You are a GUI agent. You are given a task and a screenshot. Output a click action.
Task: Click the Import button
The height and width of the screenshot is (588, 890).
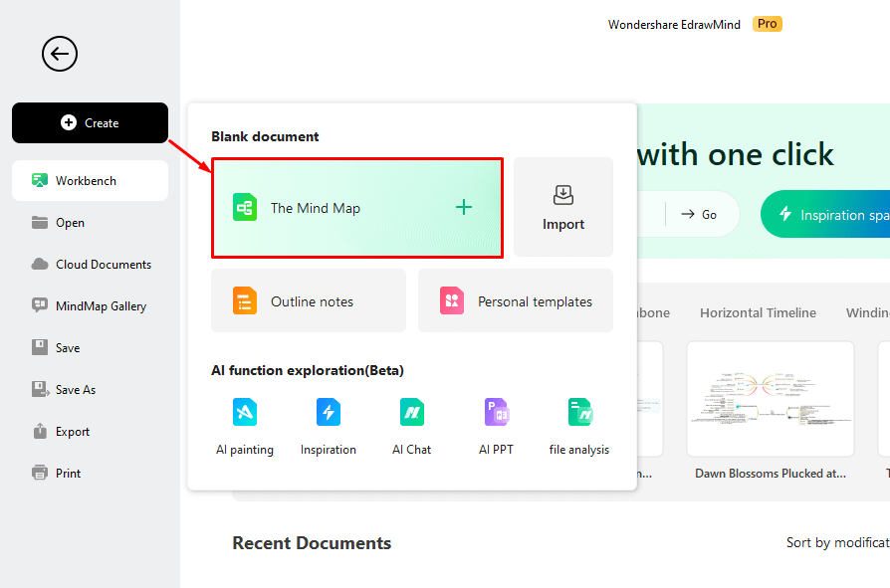563,208
